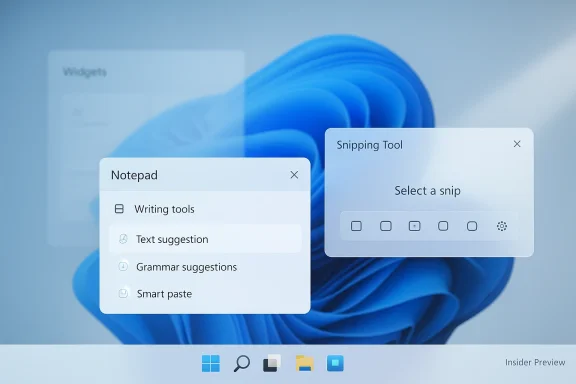
Task: Select the first snip mode icon
Action: coord(356,226)
